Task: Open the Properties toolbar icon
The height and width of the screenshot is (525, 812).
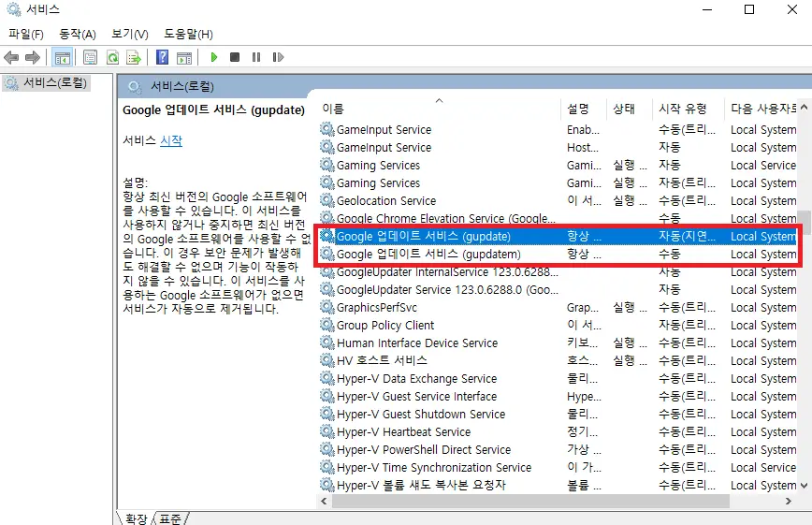Action: tap(90, 57)
